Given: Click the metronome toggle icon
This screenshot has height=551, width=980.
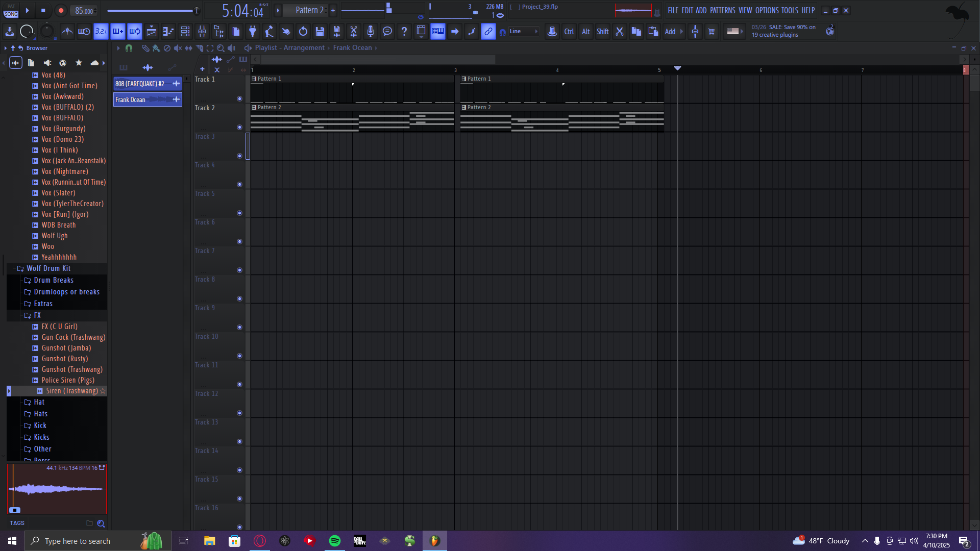Looking at the screenshot, I should click(67, 32).
